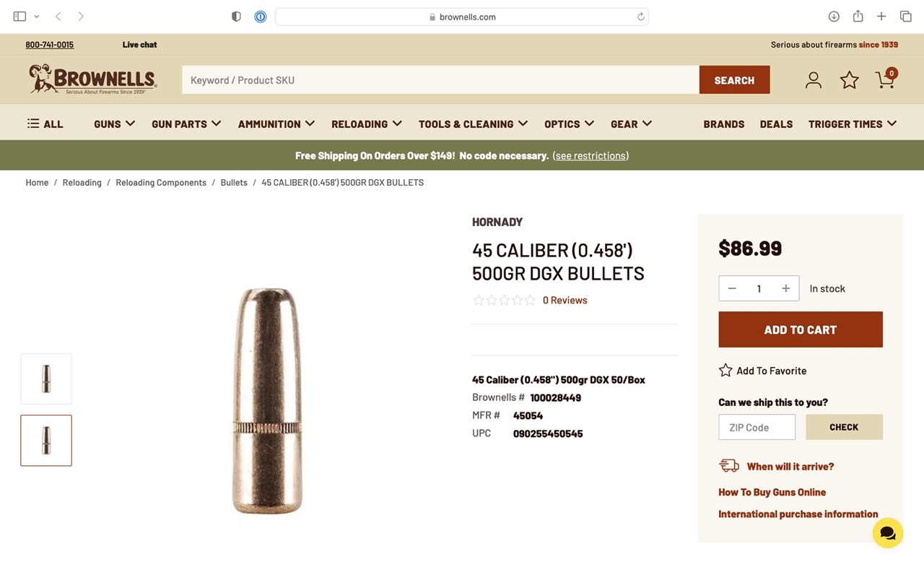Go to the DEALS menu item

click(776, 124)
